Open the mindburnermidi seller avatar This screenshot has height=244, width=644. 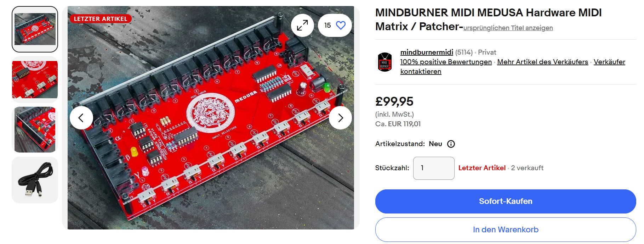click(x=384, y=62)
